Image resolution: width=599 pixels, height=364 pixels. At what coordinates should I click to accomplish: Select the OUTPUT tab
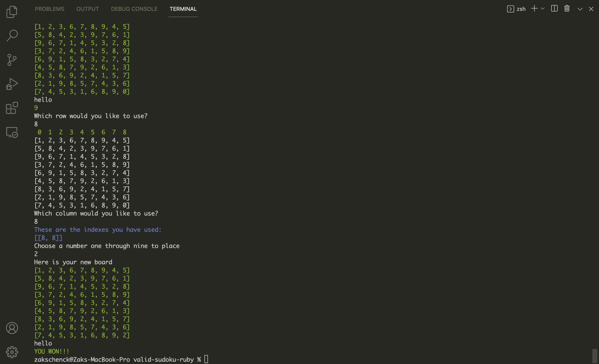[88, 9]
